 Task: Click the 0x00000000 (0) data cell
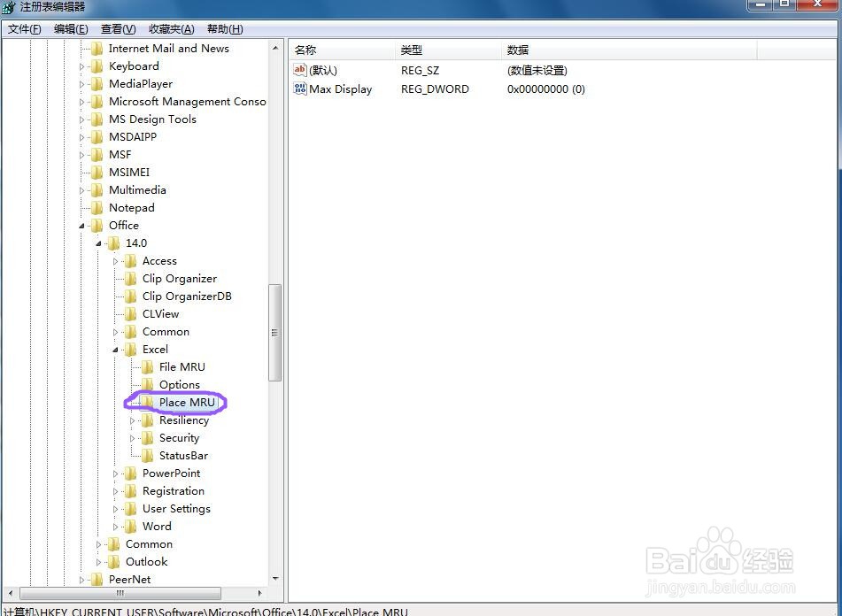coord(545,89)
